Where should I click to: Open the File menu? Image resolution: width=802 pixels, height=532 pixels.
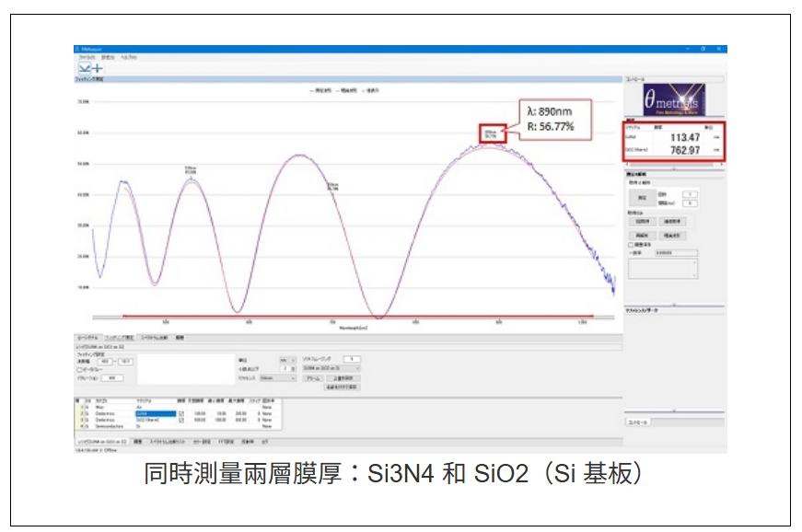87,57
